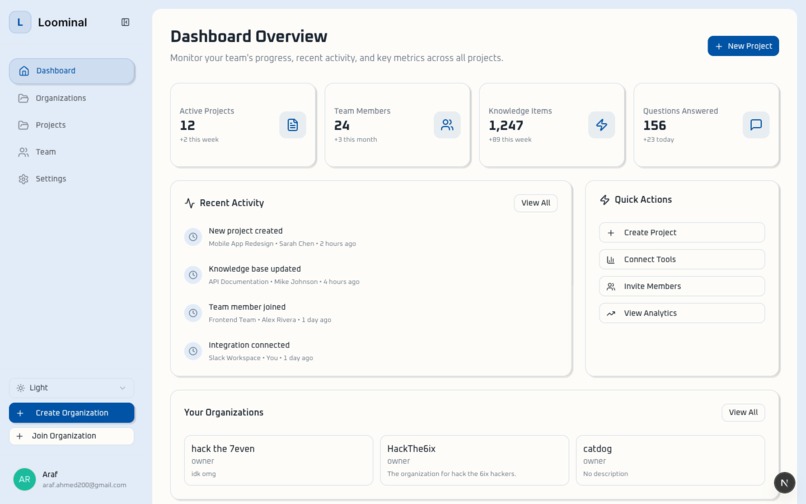Open Team page in sidebar
The image size is (806, 504).
click(72, 152)
